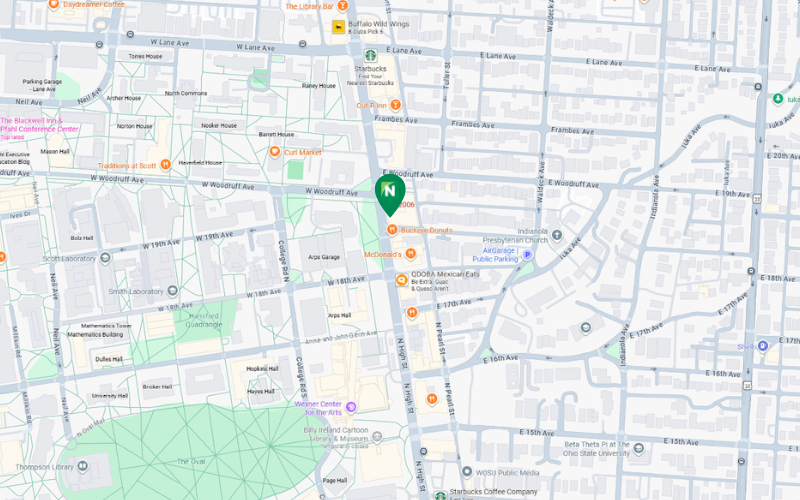The height and width of the screenshot is (500, 800).
Task: Select the Indianola Presbyterian Church marker
Action: click(x=557, y=235)
